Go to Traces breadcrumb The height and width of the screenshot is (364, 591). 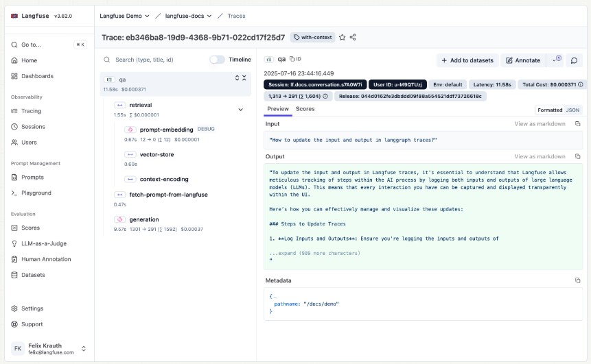(236, 16)
